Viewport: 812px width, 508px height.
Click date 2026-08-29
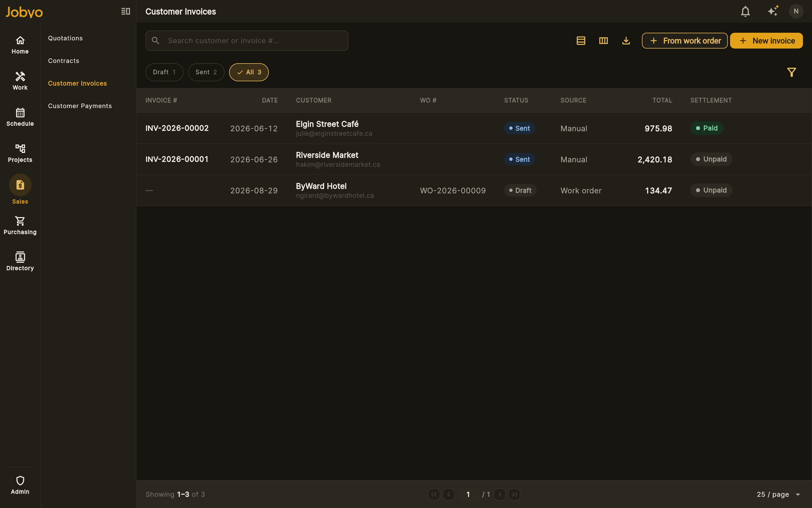point(254,191)
